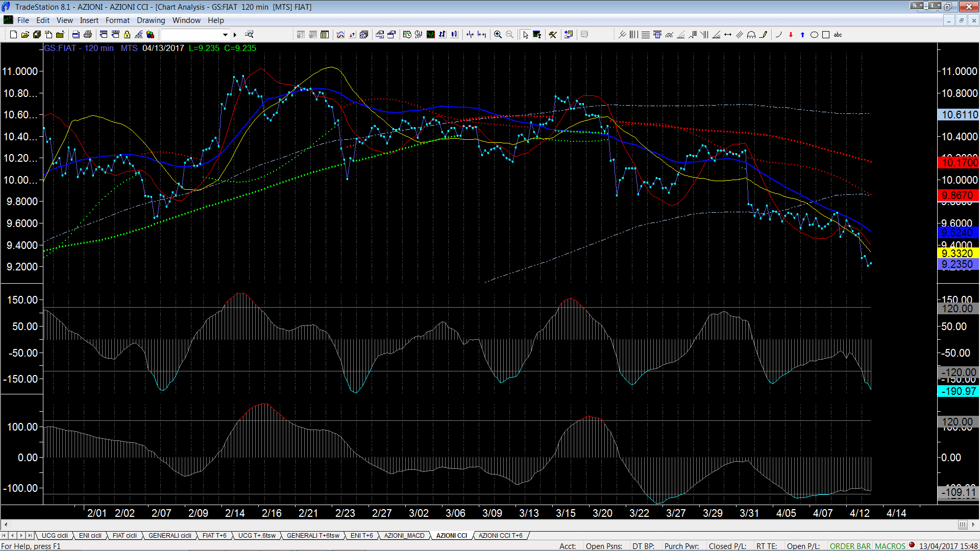Click into the command line input box

191,35
